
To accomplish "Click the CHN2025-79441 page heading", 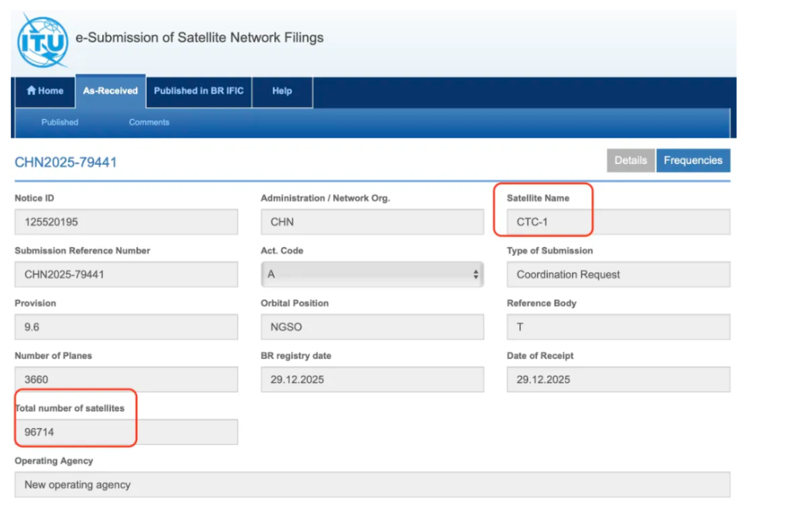I will [66, 162].
